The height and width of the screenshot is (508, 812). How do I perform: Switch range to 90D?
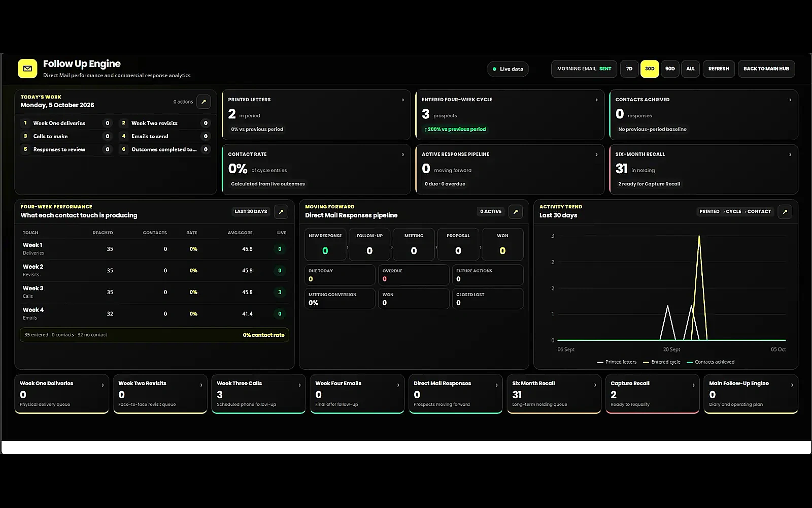(670, 69)
